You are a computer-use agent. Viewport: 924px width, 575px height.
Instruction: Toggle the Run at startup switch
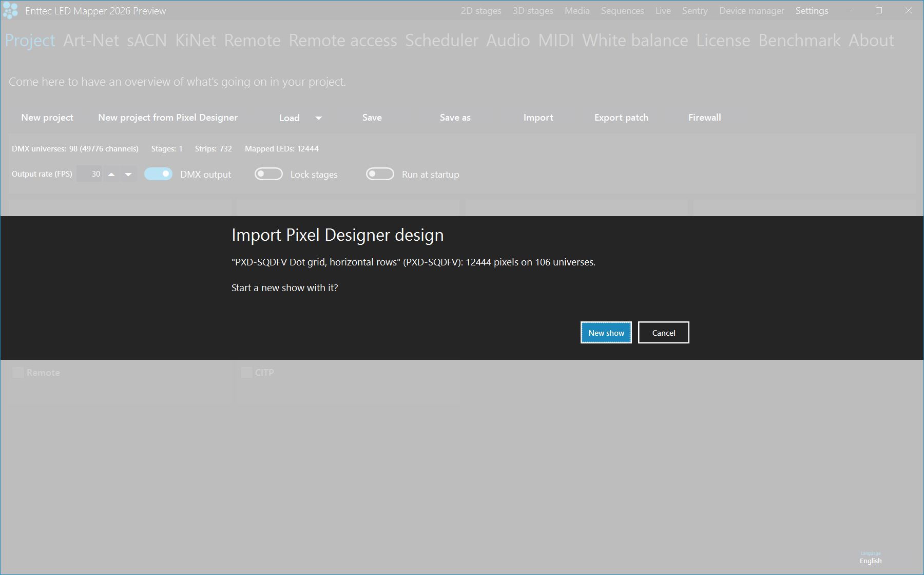coord(380,174)
